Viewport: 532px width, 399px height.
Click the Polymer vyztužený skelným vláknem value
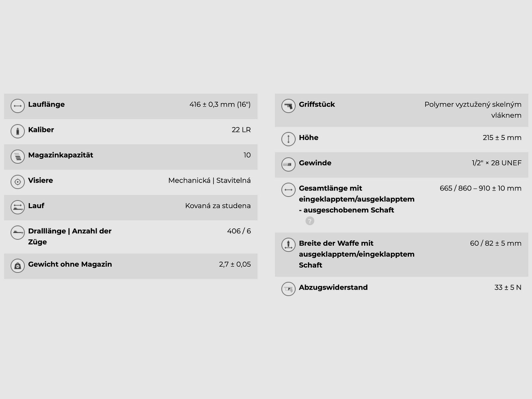(x=472, y=110)
